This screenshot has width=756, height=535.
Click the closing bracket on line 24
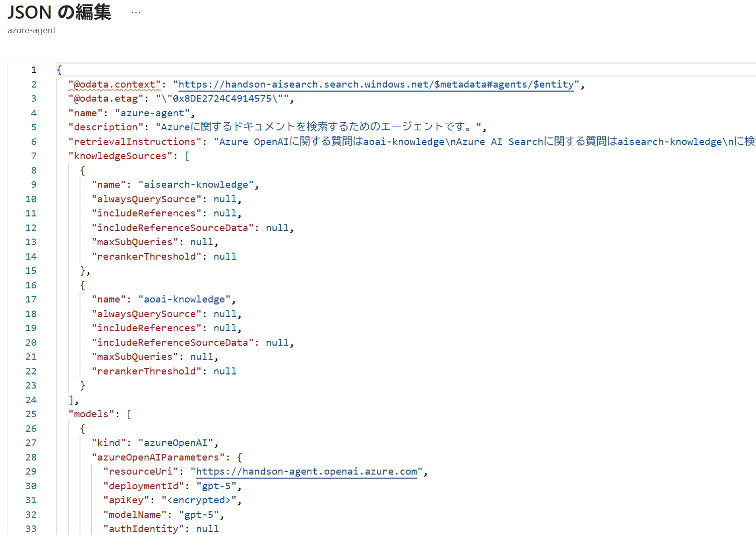coord(71,400)
